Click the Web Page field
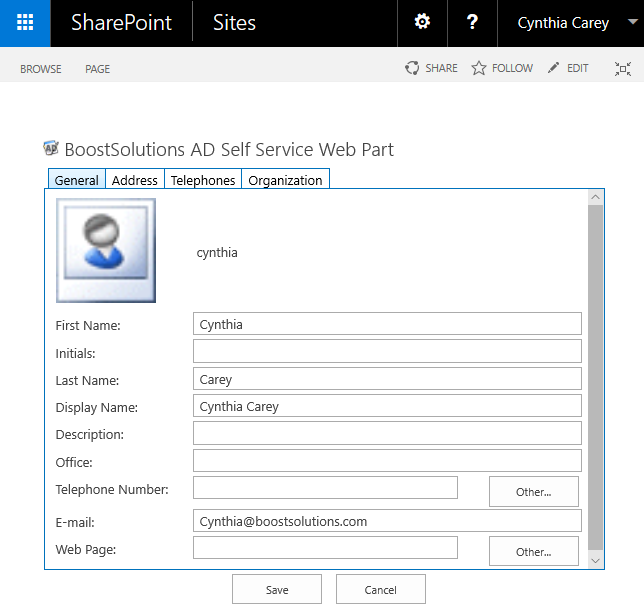 [x=325, y=548]
